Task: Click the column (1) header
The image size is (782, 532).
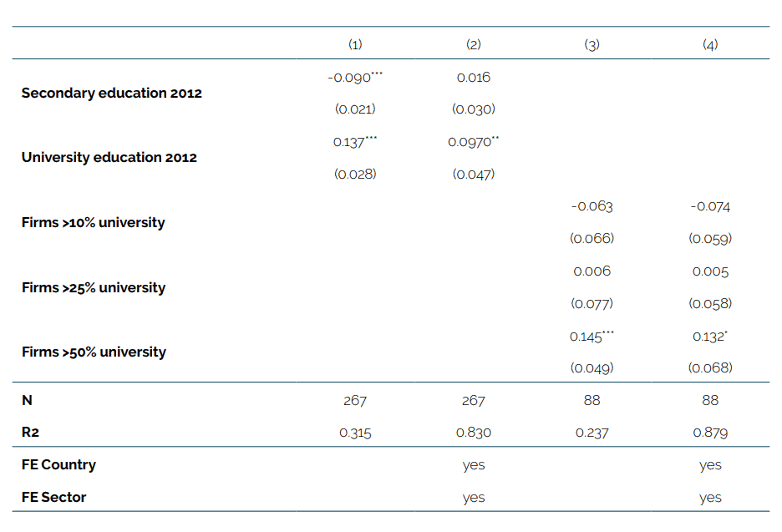Action: [355, 45]
